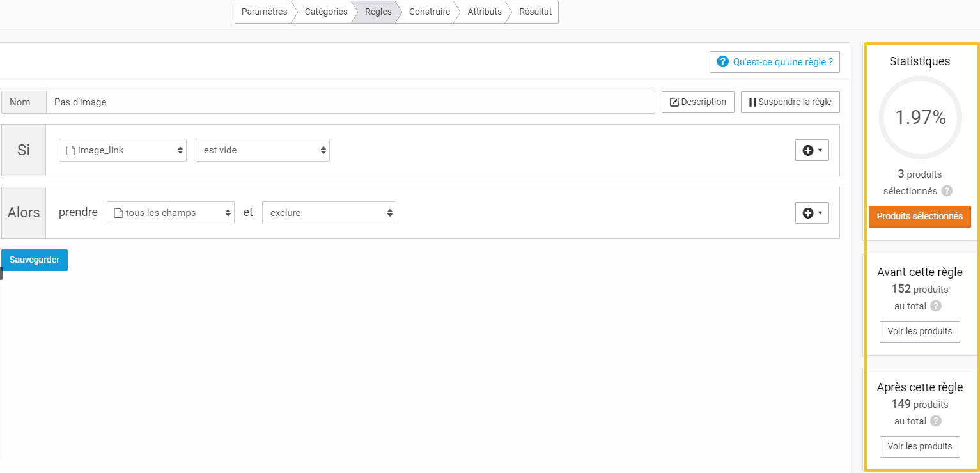Switch to the Construire step
This screenshot has height=473, width=980.
click(430, 12)
